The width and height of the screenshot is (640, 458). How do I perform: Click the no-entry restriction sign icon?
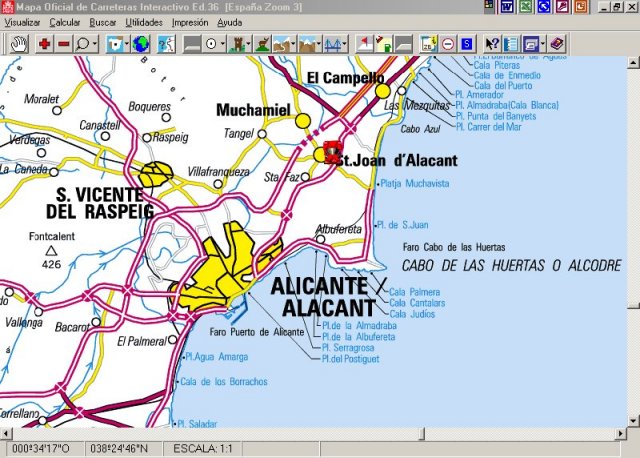click(x=447, y=44)
